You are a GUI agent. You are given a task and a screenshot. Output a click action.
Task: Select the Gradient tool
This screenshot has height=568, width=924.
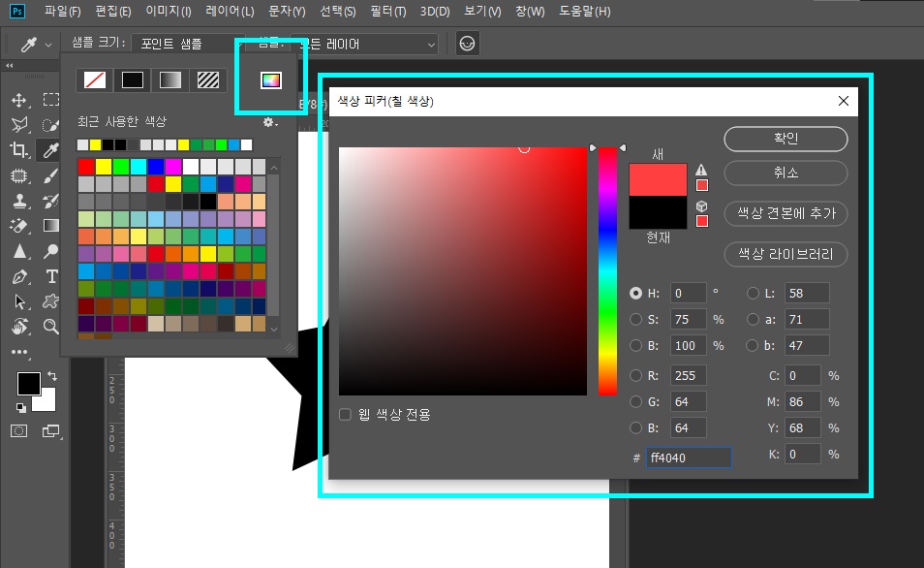point(50,225)
